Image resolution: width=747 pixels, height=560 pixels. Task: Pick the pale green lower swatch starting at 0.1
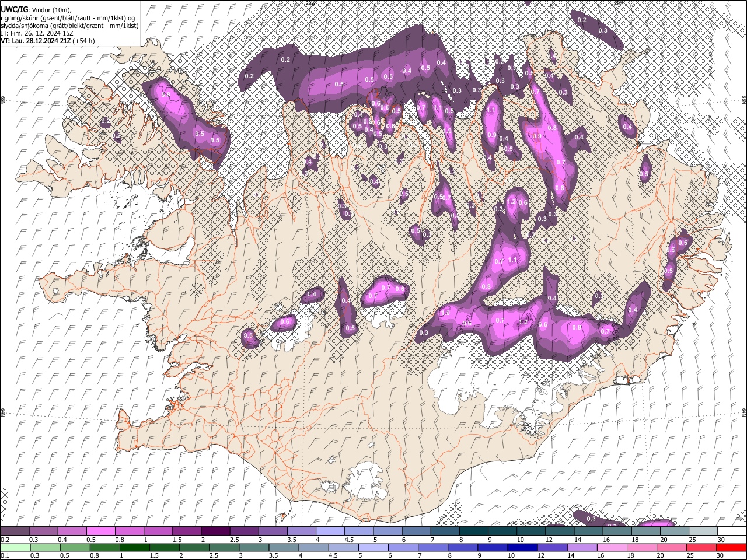[x=15, y=547]
